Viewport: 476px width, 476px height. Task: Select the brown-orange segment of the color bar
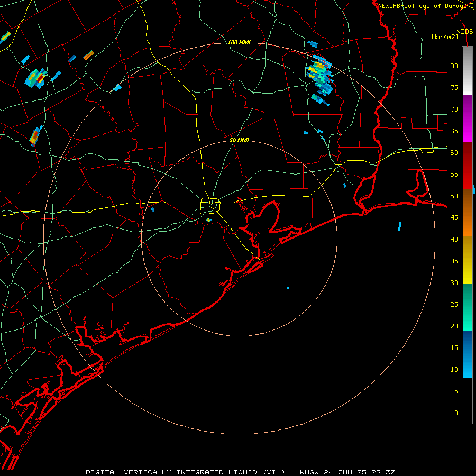[467, 213]
